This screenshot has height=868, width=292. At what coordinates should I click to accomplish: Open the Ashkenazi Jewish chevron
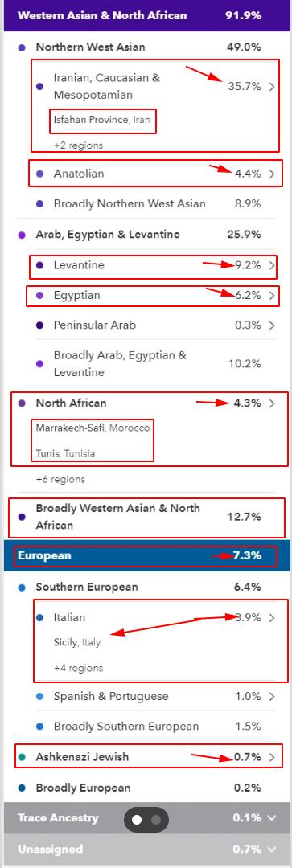272,757
